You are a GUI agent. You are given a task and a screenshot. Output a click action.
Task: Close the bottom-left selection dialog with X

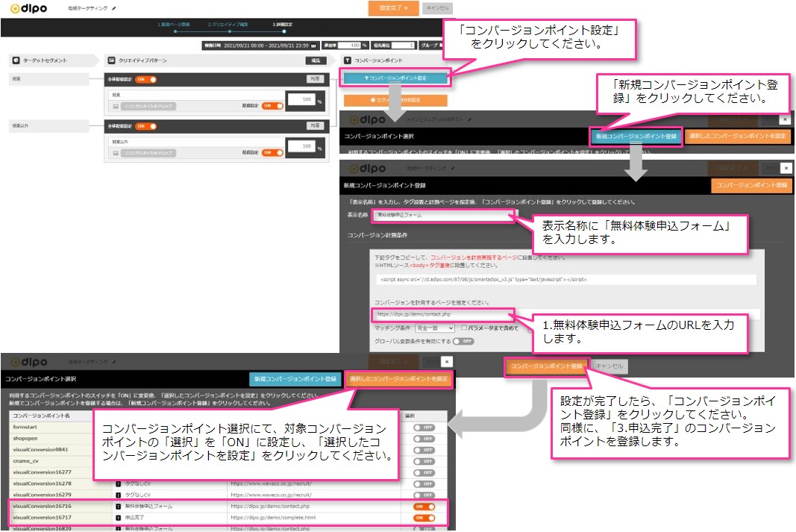point(446,361)
